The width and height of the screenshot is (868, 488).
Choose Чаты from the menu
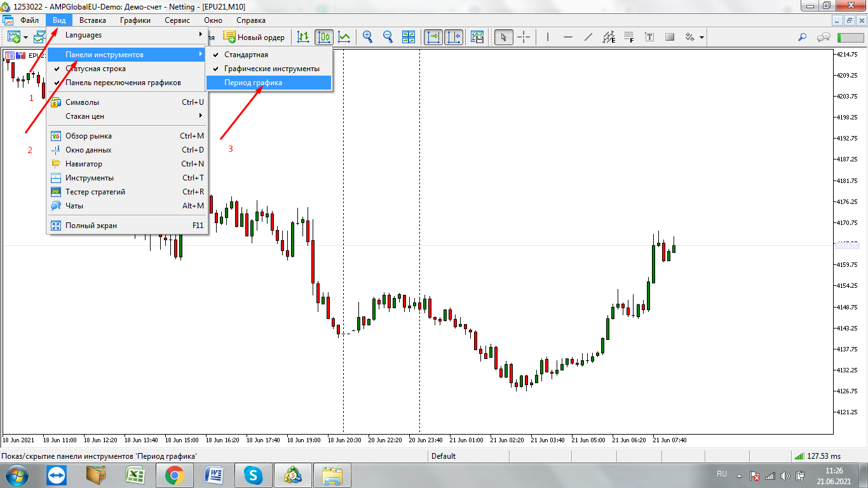127,206
